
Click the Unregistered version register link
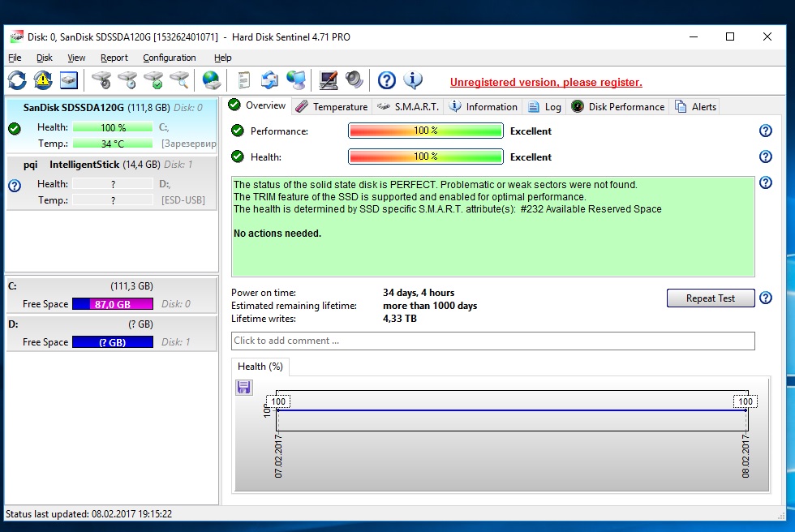(x=546, y=82)
